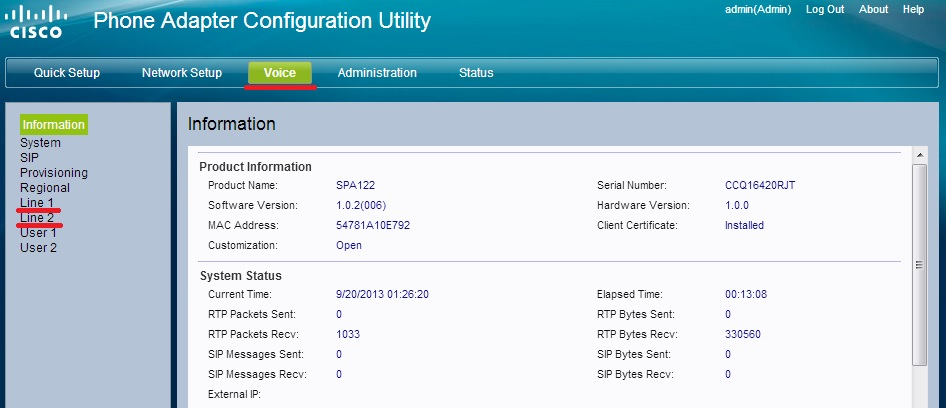Click the Cisco logo

pyautogui.click(x=37, y=22)
